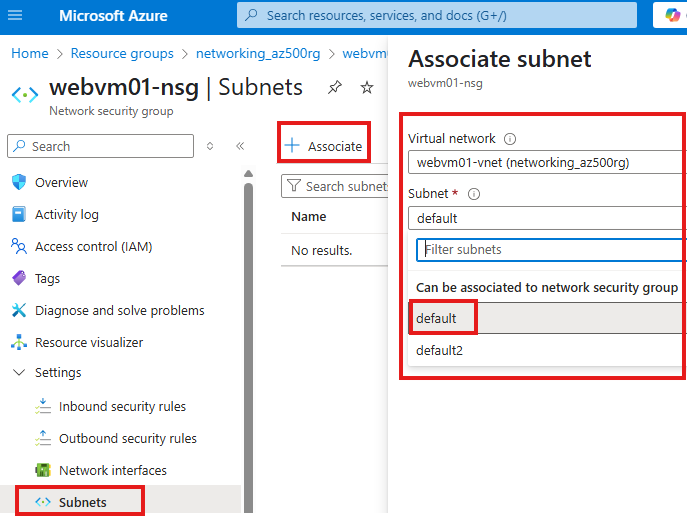
Task: Pin the webvm01-nsg blade
Action: point(335,87)
